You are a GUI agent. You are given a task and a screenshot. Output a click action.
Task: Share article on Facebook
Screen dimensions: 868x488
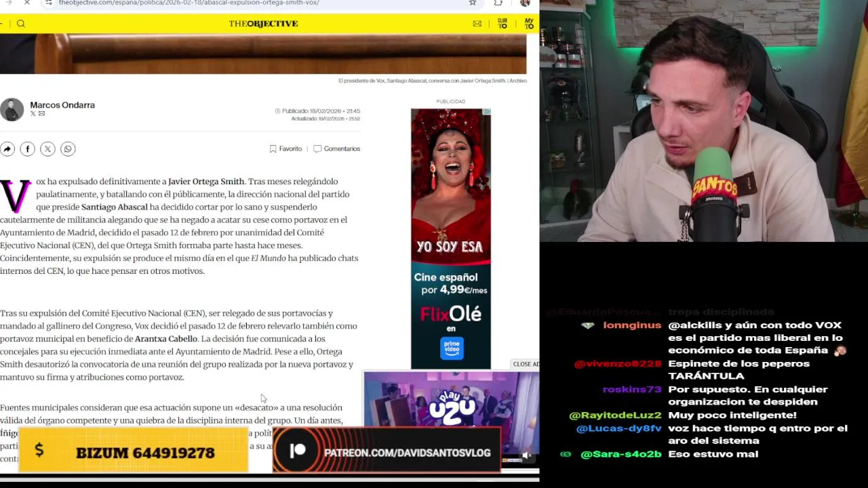[x=27, y=149]
